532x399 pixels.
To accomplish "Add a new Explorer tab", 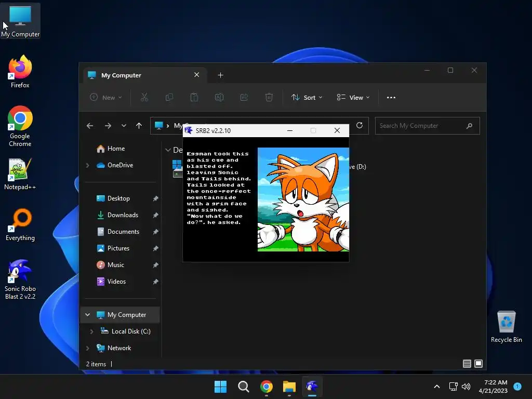I will (220, 75).
